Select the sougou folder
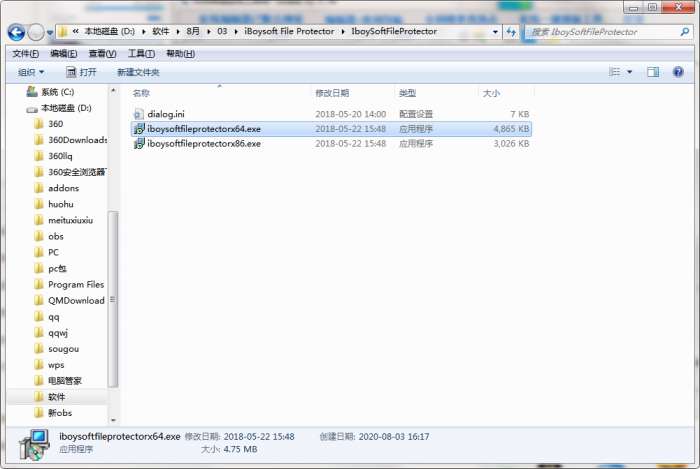Image resolution: width=700 pixels, height=469 pixels. (x=57, y=349)
